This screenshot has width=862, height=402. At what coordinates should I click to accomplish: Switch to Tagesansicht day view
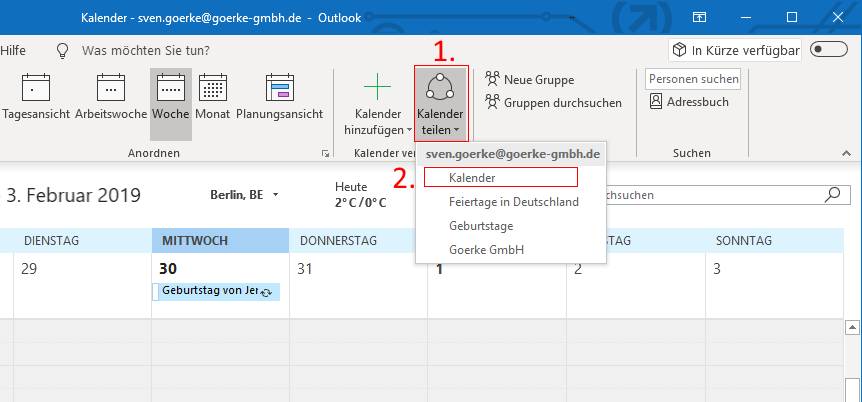[x=36, y=97]
